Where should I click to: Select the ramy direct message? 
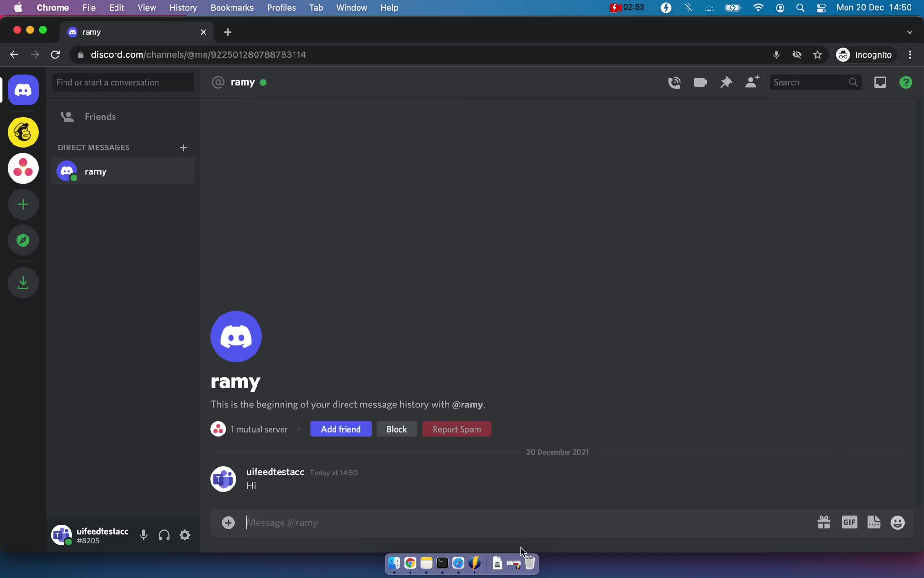pos(123,171)
